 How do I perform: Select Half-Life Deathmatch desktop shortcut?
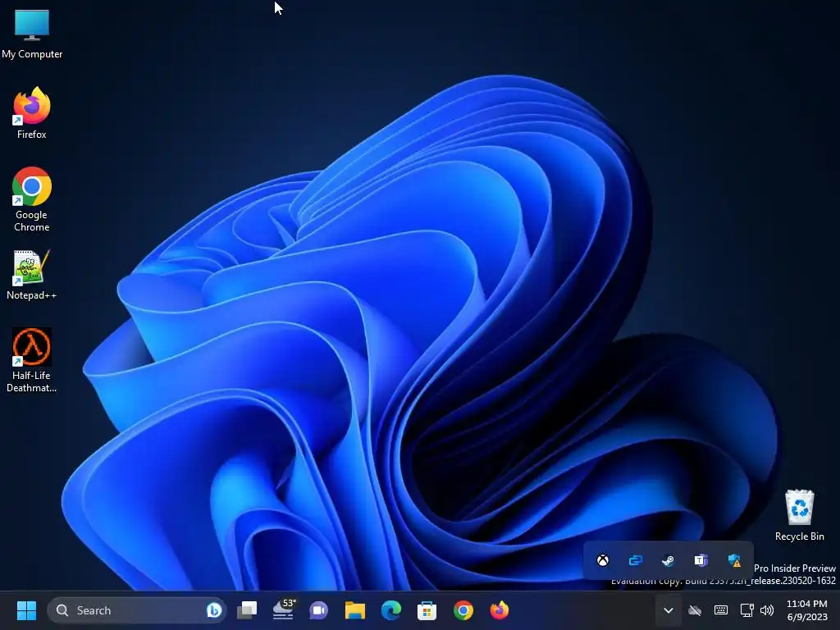pyautogui.click(x=32, y=360)
